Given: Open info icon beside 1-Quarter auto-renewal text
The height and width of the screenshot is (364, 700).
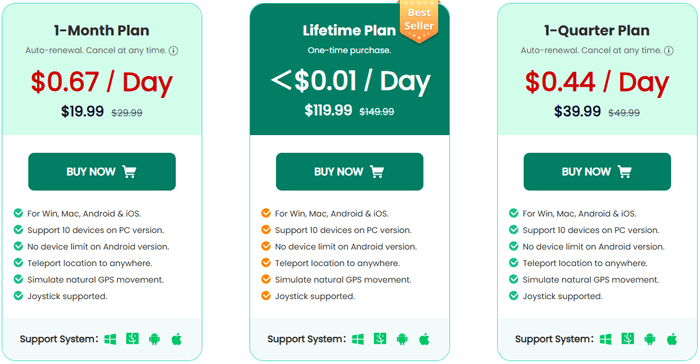Looking at the screenshot, I should [669, 50].
